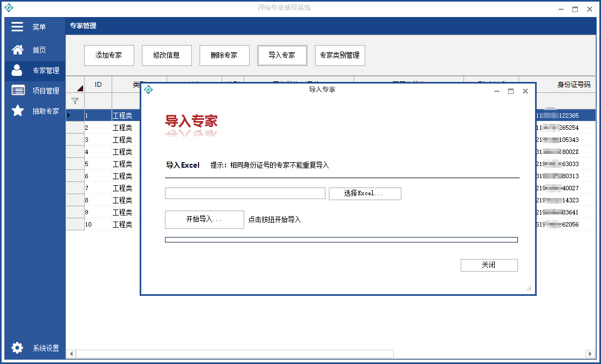601x364 pixels.
Task: Click the 选择Excel... button
Action: pyautogui.click(x=365, y=194)
